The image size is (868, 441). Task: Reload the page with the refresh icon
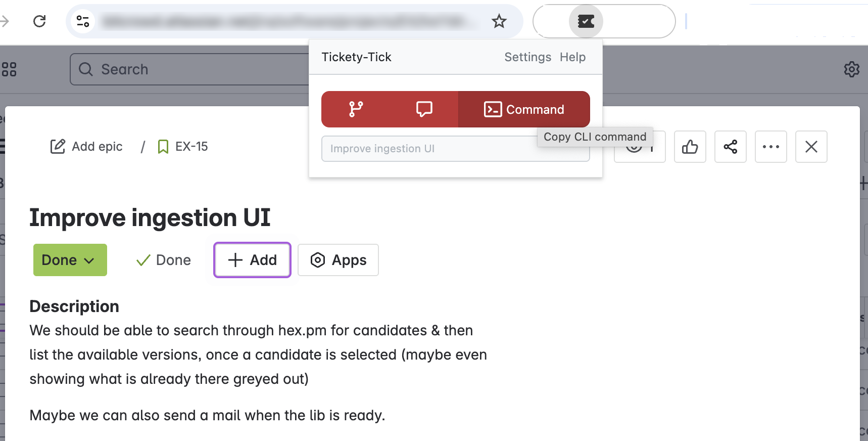pos(39,21)
